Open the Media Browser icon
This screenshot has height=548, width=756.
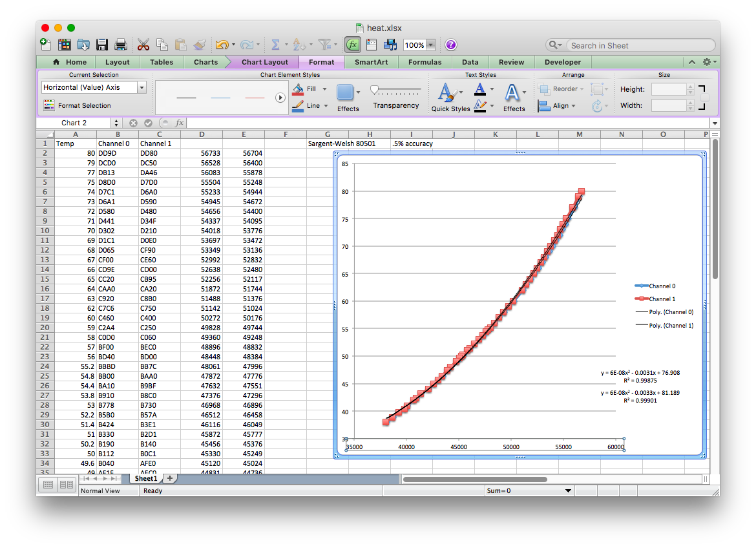390,45
